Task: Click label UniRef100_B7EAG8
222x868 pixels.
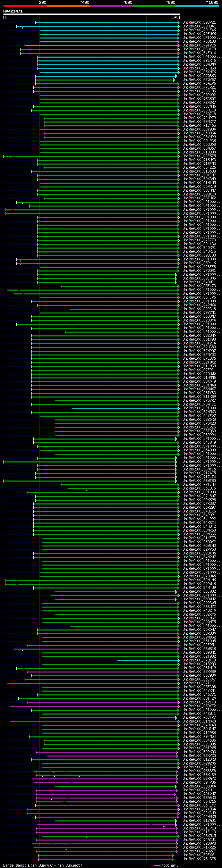Action: click(199, 68)
